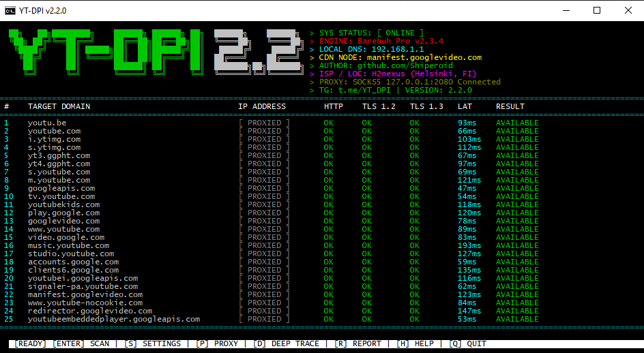The width and height of the screenshot is (644, 353).
Task: Click the TARGET DOMAIN column header
Action: pyautogui.click(x=59, y=106)
